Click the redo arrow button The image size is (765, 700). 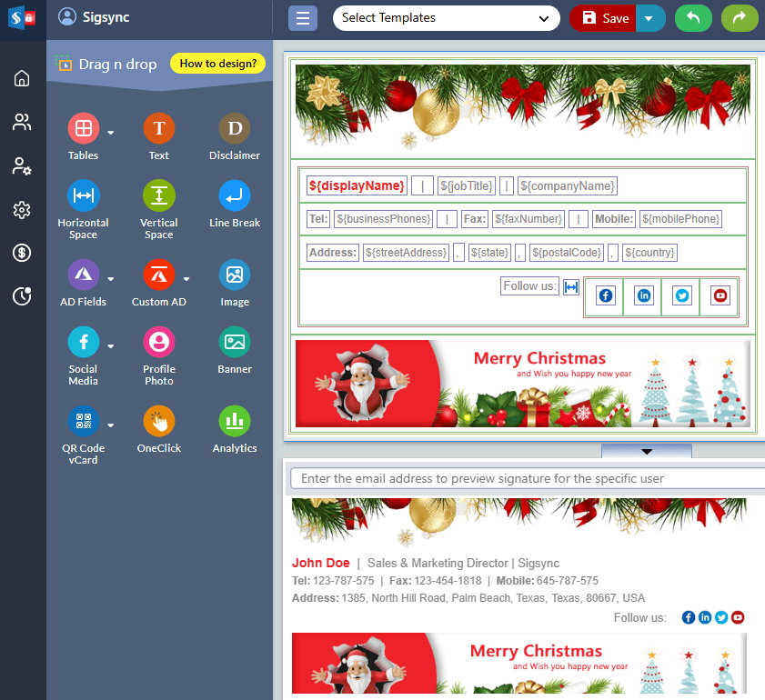740,18
